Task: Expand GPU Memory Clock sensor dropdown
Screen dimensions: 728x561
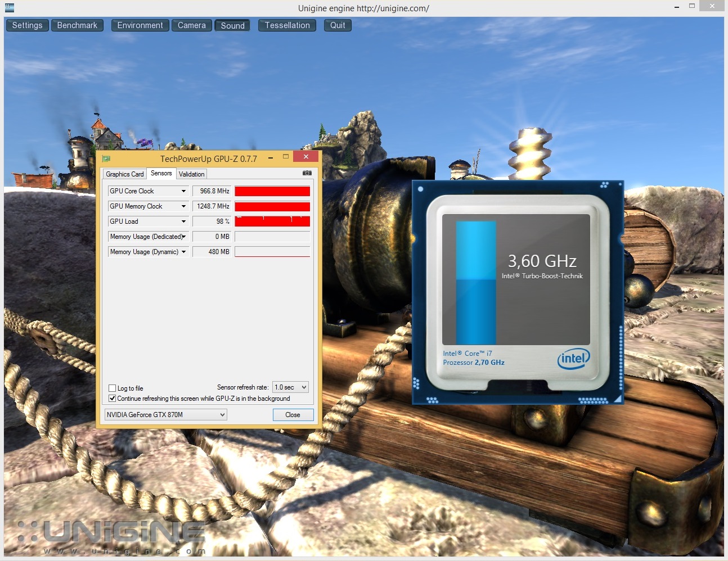Action: (x=183, y=206)
